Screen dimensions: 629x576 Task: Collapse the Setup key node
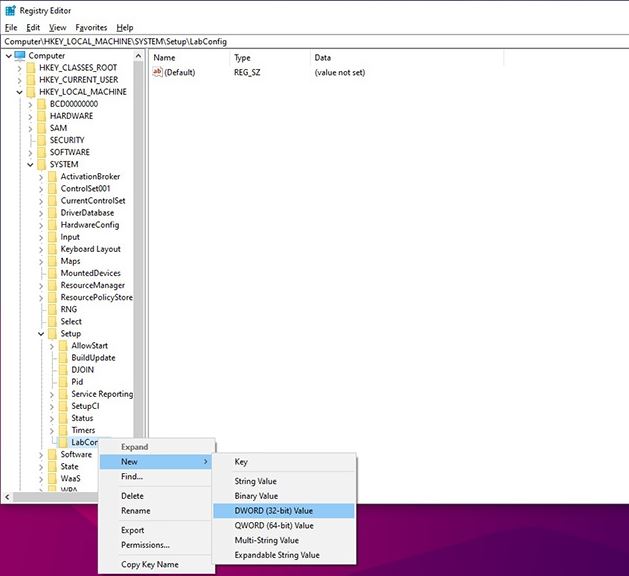coord(41,334)
